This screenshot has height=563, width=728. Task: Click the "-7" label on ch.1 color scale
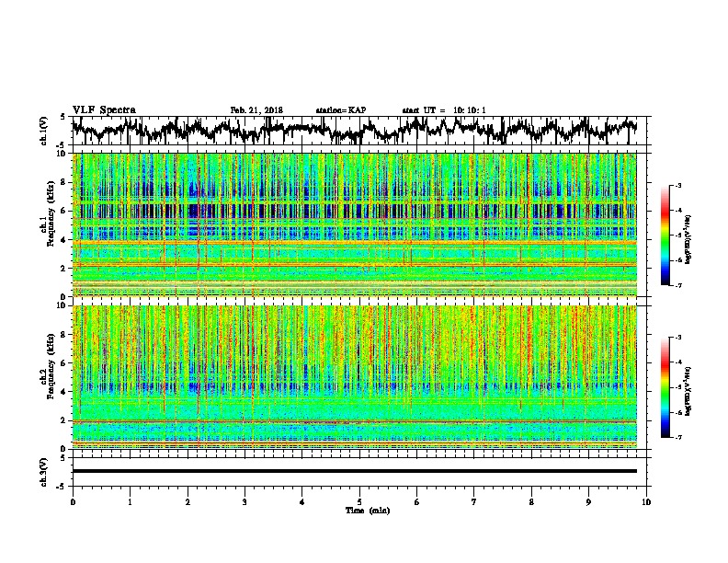coord(678,285)
